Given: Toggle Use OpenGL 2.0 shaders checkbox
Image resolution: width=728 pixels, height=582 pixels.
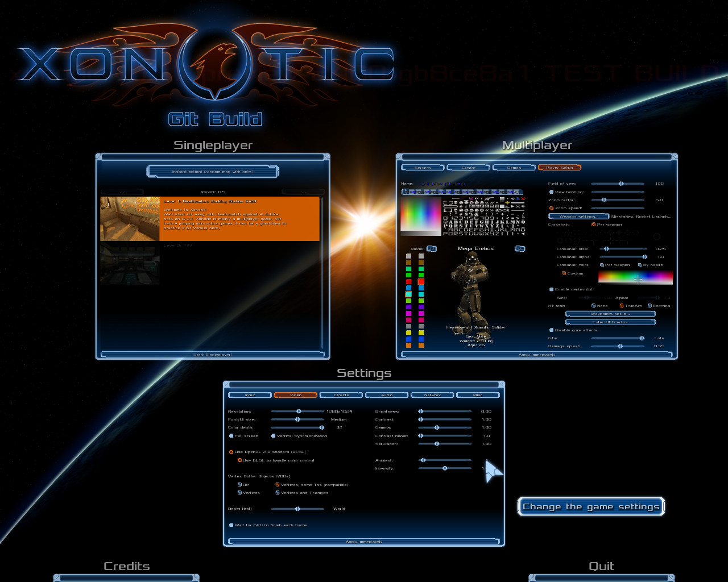Looking at the screenshot, I should (231, 452).
